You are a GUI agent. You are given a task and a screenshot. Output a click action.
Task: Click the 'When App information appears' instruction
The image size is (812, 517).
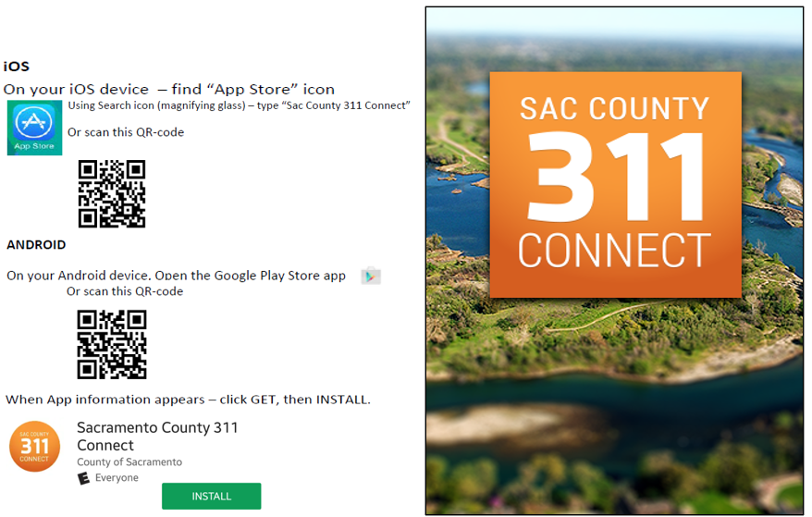pos(188,400)
